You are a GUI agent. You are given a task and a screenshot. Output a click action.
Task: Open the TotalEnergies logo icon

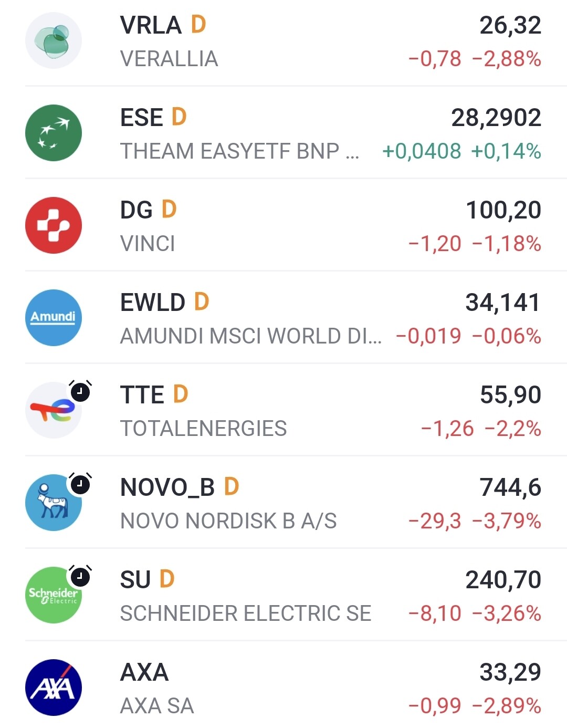(x=54, y=410)
